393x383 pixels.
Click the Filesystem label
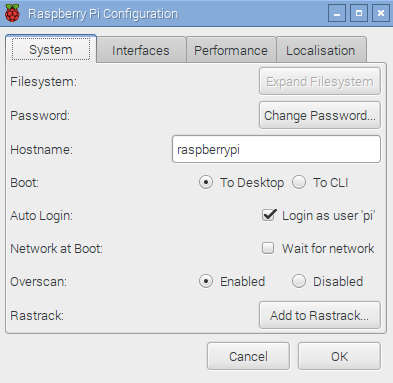(43, 82)
